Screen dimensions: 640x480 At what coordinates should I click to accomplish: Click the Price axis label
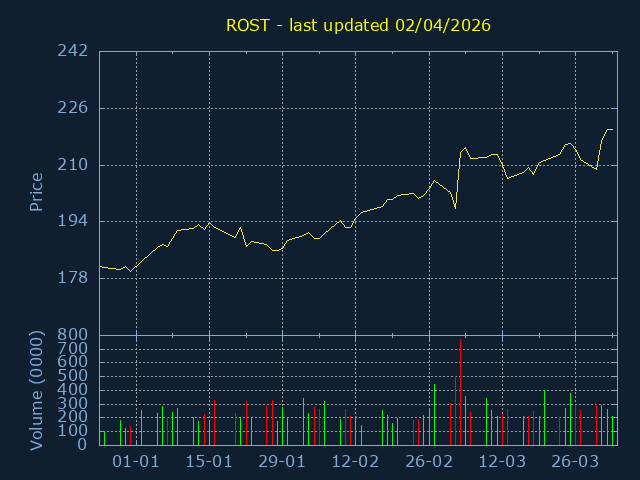(36, 192)
